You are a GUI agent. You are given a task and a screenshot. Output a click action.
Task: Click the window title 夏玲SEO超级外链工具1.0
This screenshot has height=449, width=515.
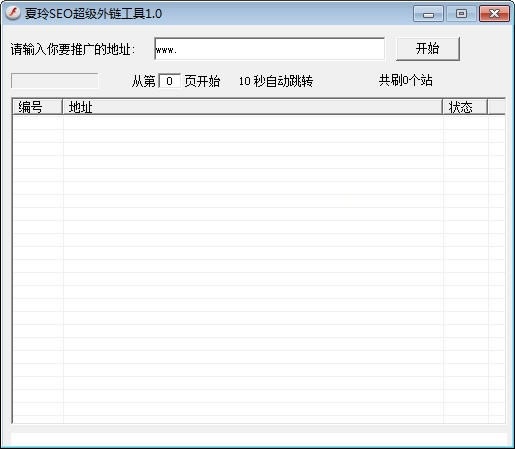pyautogui.click(x=93, y=14)
